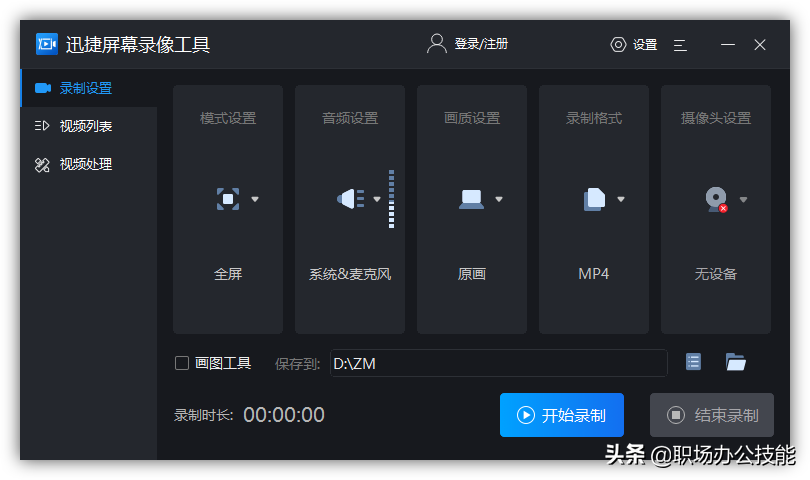Expand the 模式设置 dropdown arrow
The width and height of the screenshot is (810, 480).
(x=255, y=199)
